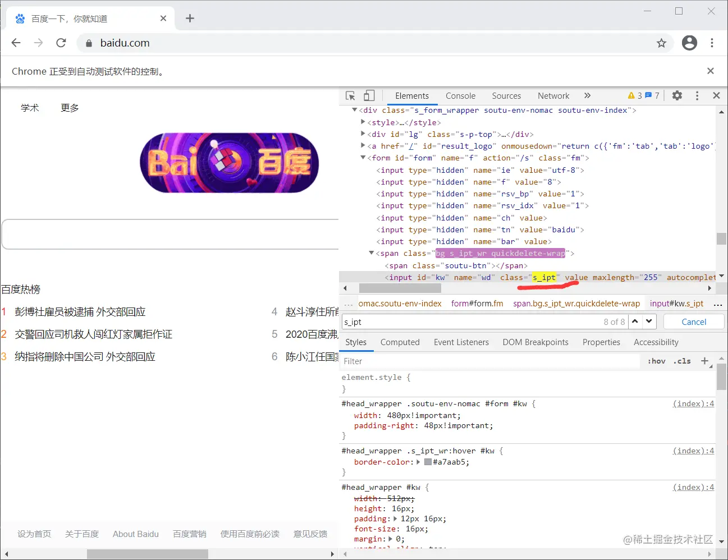Open the messages count indicator in DevTools

[652, 96]
